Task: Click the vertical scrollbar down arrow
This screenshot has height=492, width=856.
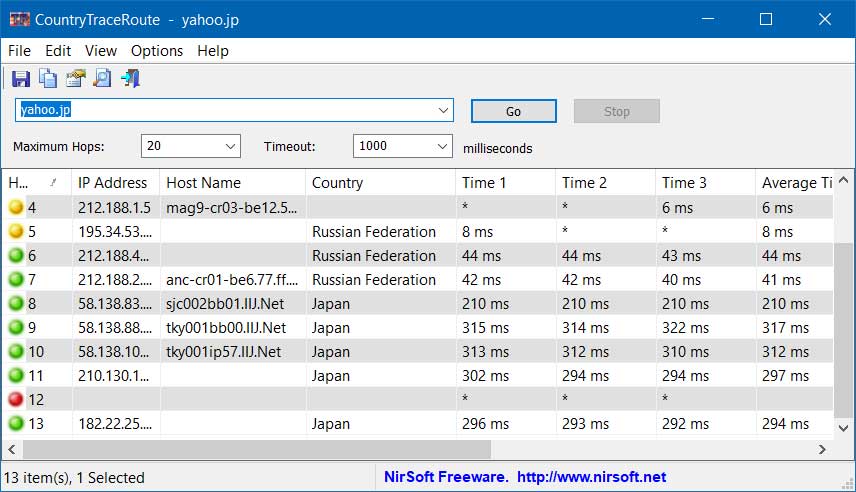Action: [843, 428]
